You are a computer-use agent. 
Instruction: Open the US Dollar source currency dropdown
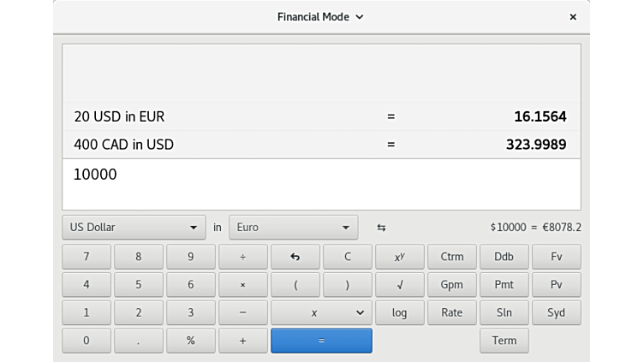coord(134,228)
